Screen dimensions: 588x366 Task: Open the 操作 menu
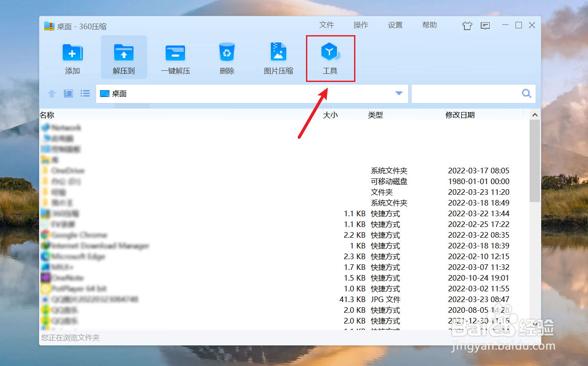(361, 25)
